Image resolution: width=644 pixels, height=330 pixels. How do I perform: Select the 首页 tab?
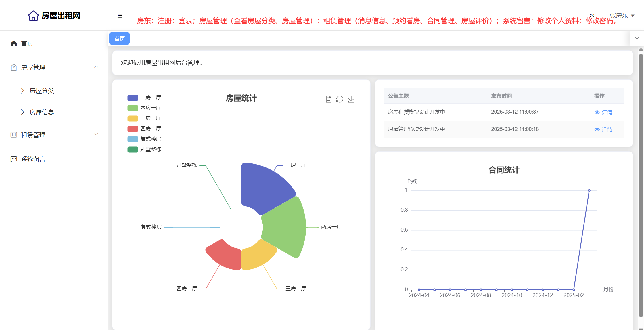(119, 39)
